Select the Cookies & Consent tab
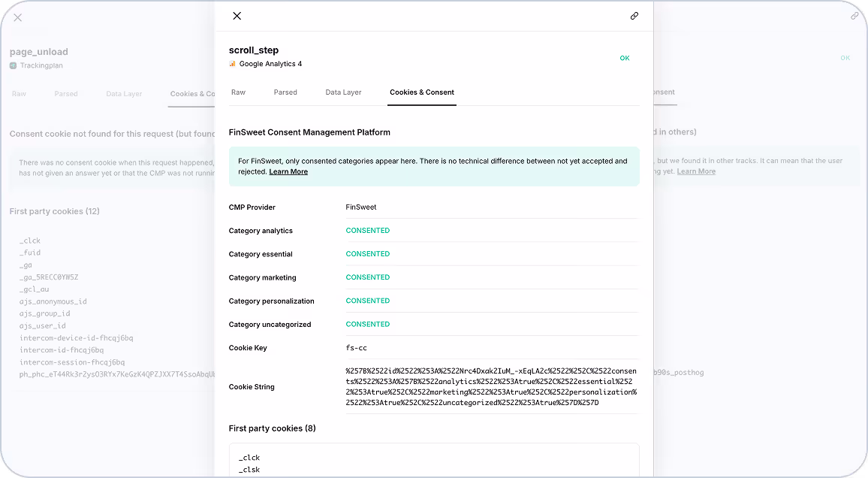The height and width of the screenshot is (478, 868). coord(422,92)
